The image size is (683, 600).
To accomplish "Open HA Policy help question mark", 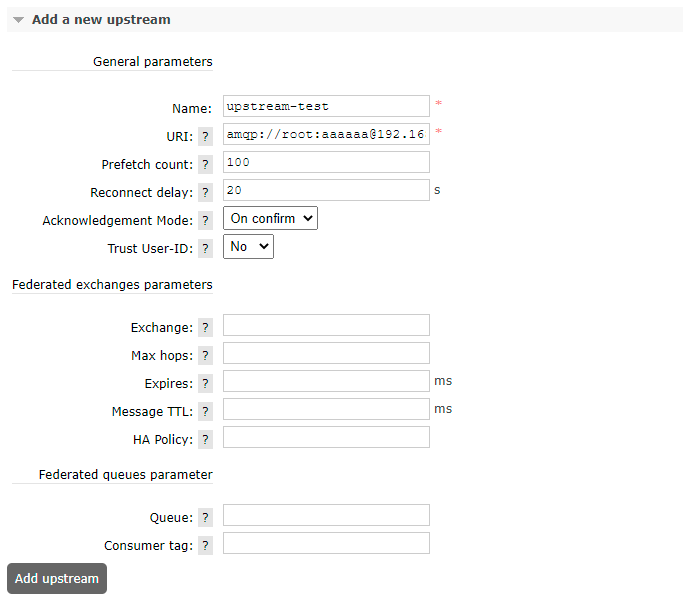I will pos(205,439).
